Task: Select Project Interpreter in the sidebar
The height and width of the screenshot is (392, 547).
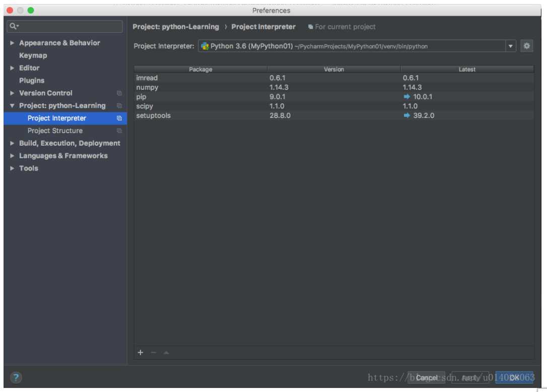Action: [65, 118]
